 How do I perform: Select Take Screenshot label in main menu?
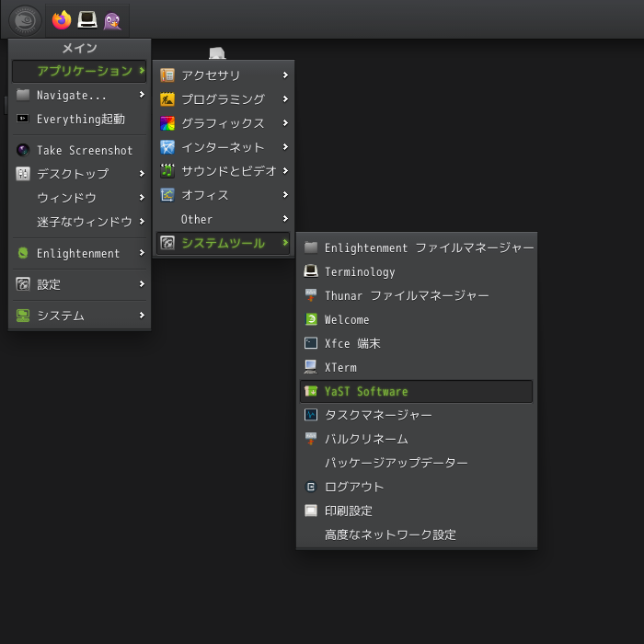[85, 150]
